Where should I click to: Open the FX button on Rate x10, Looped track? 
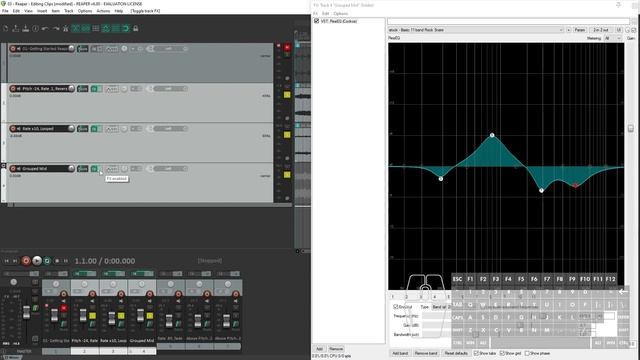(x=94, y=129)
